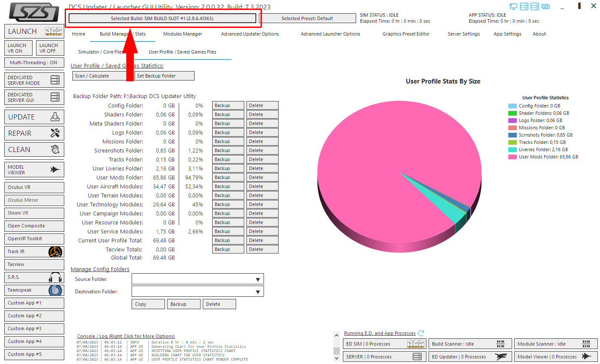Refresh the running processes list

421,333
